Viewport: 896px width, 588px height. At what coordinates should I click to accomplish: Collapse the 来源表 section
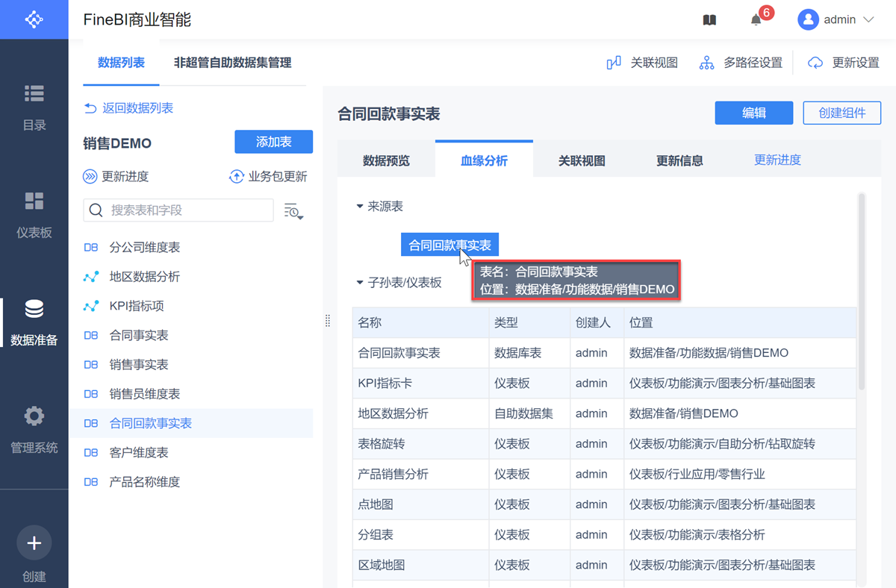click(360, 207)
